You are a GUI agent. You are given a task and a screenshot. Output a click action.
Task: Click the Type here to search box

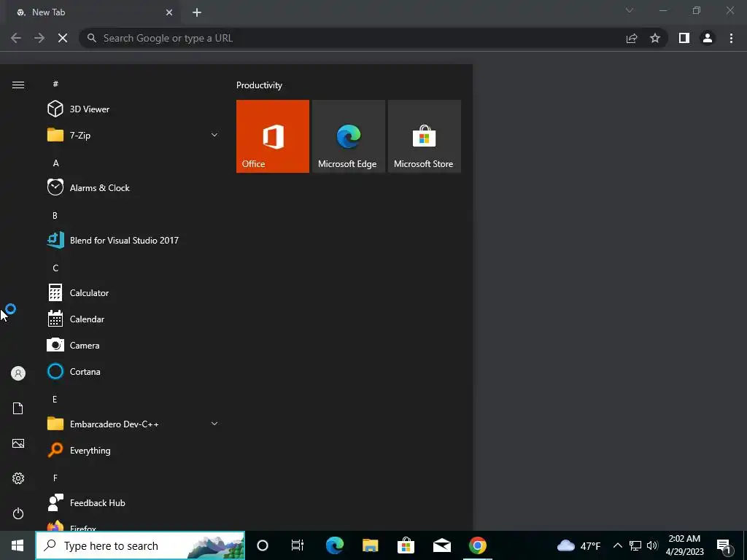click(x=140, y=545)
